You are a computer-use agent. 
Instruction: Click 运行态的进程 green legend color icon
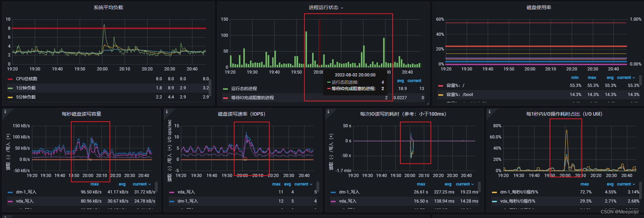[x=225, y=89]
